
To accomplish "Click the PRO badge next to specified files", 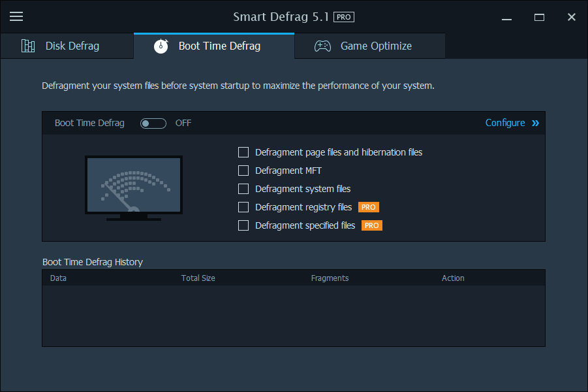I will 372,225.
